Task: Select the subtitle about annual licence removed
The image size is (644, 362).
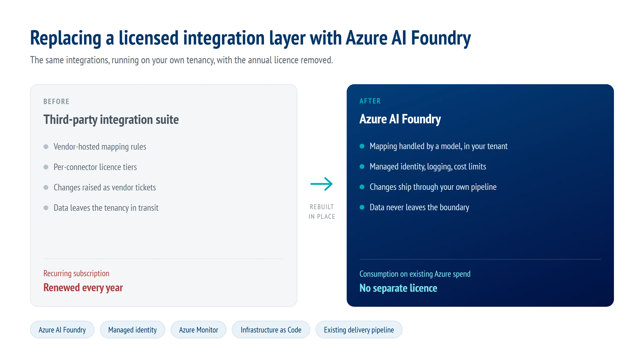Action: tap(181, 60)
